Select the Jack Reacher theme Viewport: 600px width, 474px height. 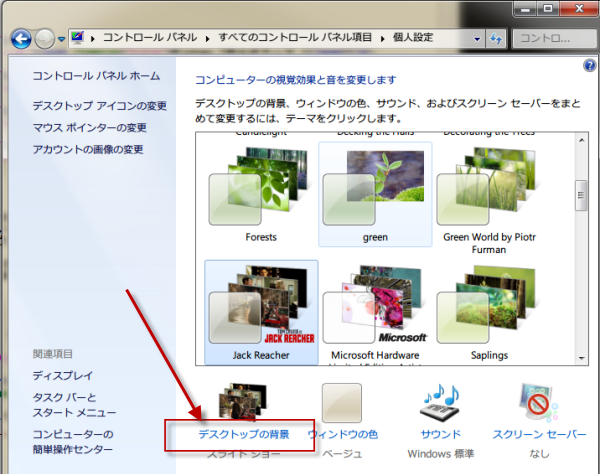pos(262,312)
